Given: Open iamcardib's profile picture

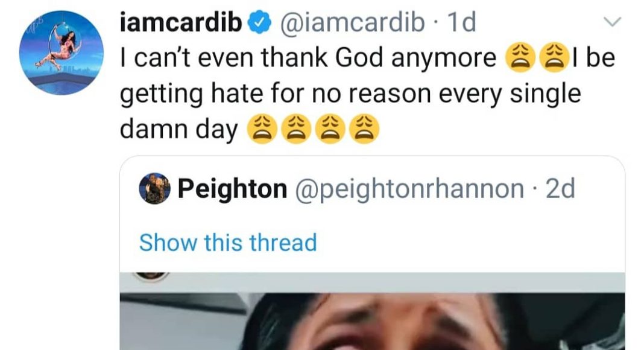Looking at the screenshot, I should point(58,52).
